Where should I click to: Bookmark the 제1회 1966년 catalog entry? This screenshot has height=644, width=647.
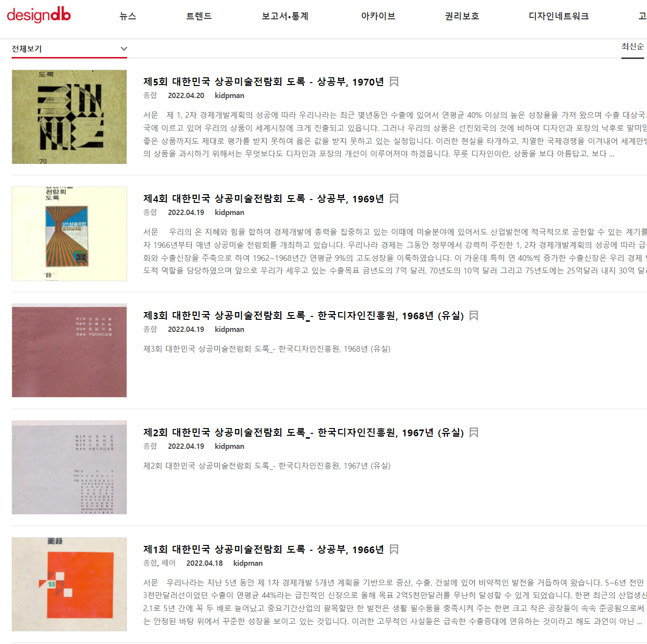[394, 549]
